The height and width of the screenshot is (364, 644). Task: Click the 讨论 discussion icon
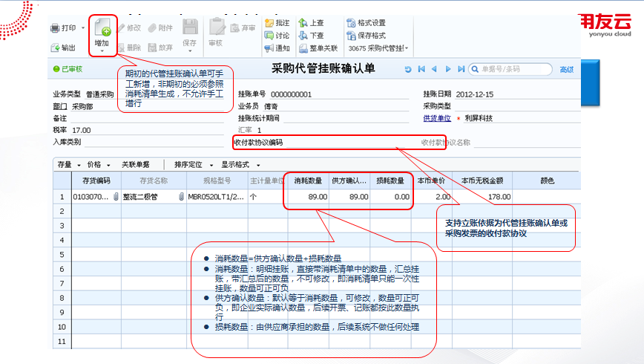tap(269, 36)
